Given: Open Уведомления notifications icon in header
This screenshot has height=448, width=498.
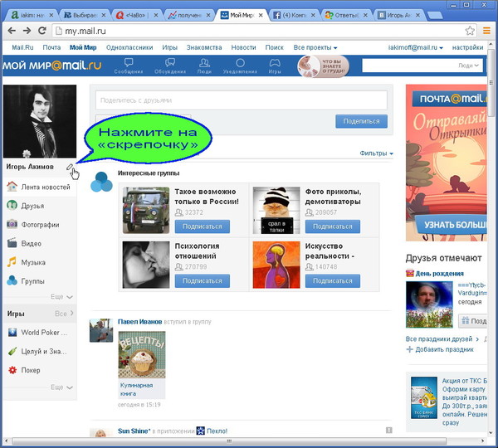Looking at the screenshot, I should tap(240, 66).
